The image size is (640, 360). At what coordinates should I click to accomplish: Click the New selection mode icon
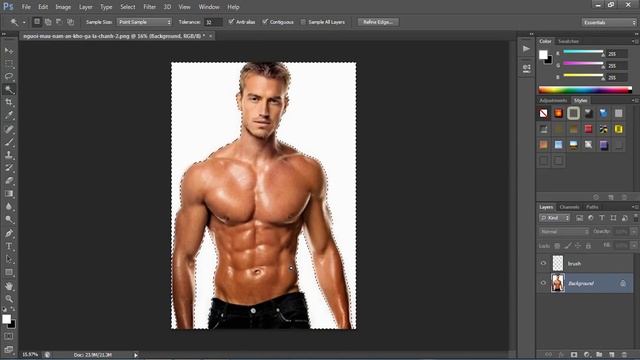tap(37, 22)
